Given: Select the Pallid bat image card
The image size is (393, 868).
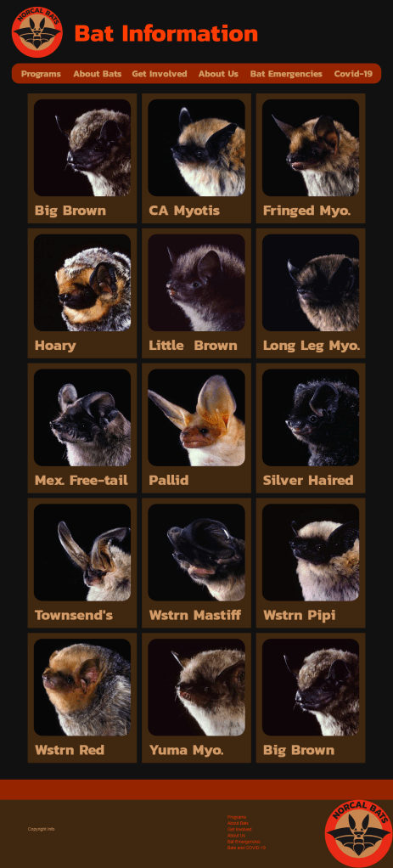Looking at the screenshot, I should [x=197, y=417].
